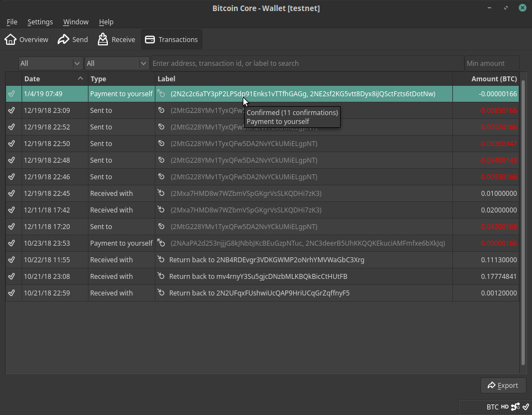Click date 12/11/18 17:20
Image resolution: width=532 pixels, height=415 pixels.
[47, 226]
